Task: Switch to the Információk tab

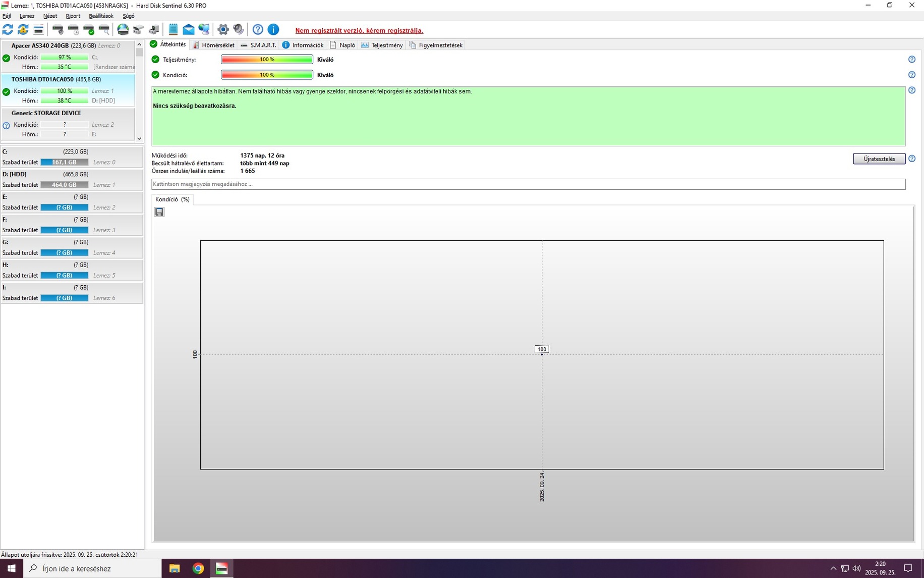Action: [x=303, y=45]
